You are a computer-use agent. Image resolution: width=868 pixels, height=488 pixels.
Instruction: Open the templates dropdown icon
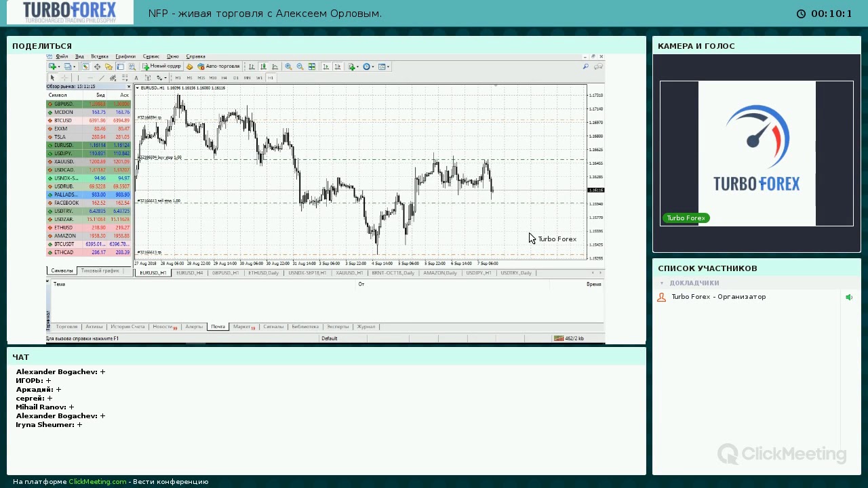pos(383,66)
